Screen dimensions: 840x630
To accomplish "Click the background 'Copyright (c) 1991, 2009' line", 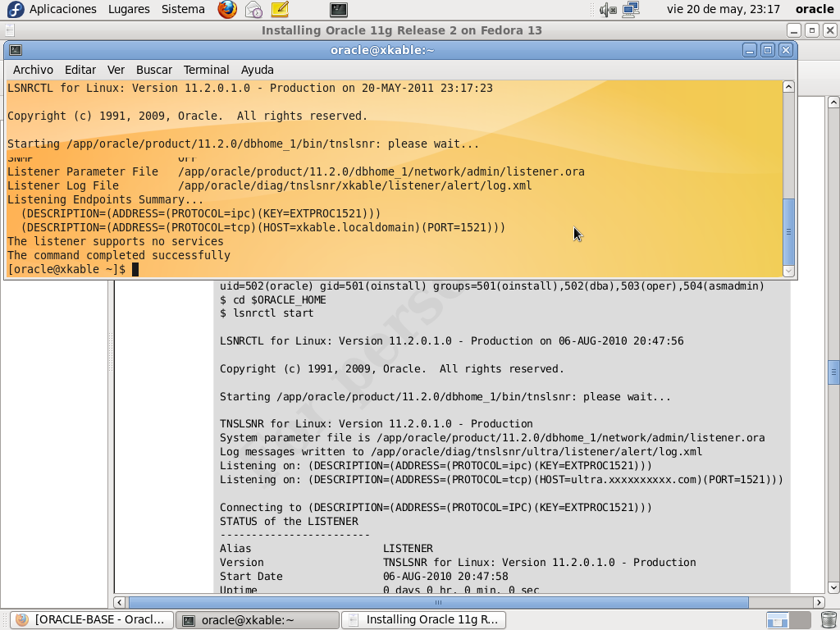I will pyautogui.click(x=391, y=369).
